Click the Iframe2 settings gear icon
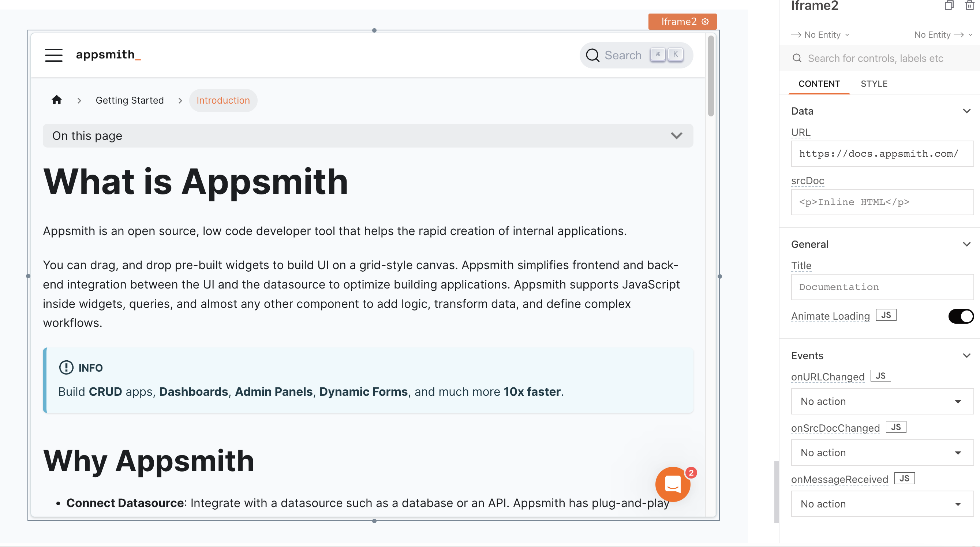The width and height of the screenshot is (980, 547). pos(706,21)
